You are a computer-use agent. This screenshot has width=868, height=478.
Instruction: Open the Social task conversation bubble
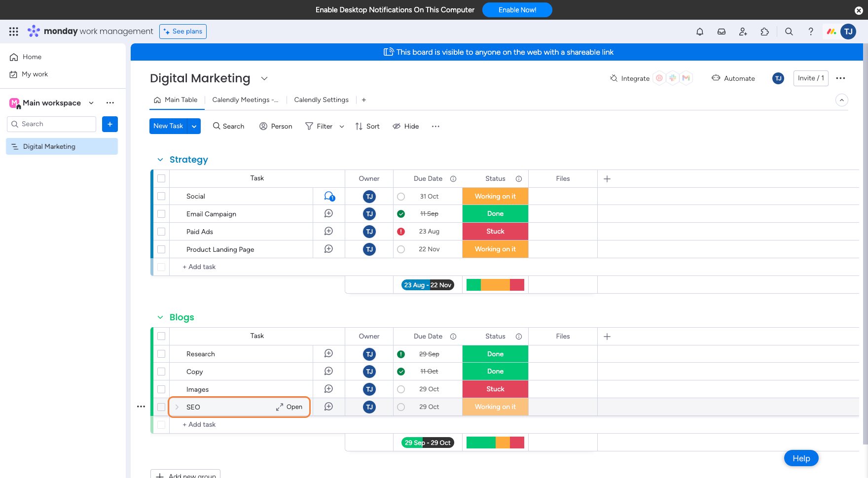(x=329, y=196)
